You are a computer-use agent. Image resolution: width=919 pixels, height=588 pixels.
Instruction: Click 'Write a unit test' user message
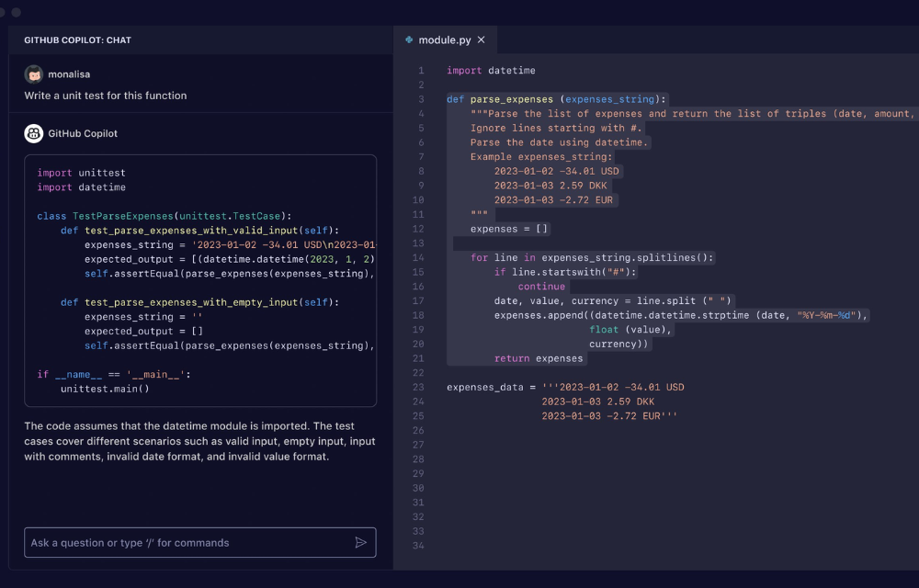(x=106, y=96)
